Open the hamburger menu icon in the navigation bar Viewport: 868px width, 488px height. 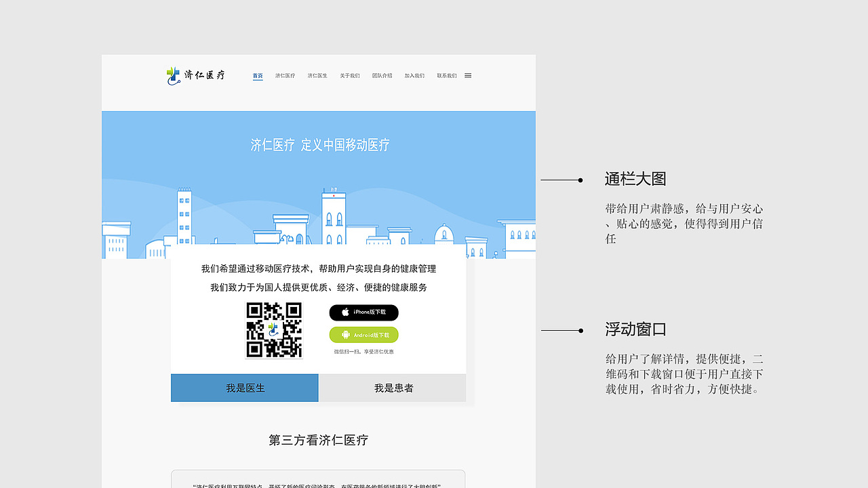click(x=468, y=75)
